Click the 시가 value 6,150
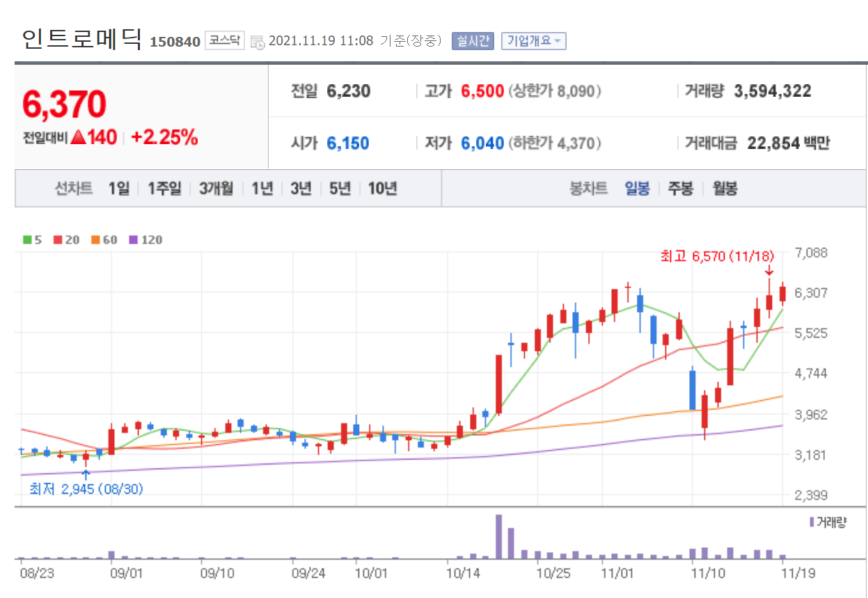868x598 pixels. 348,143
